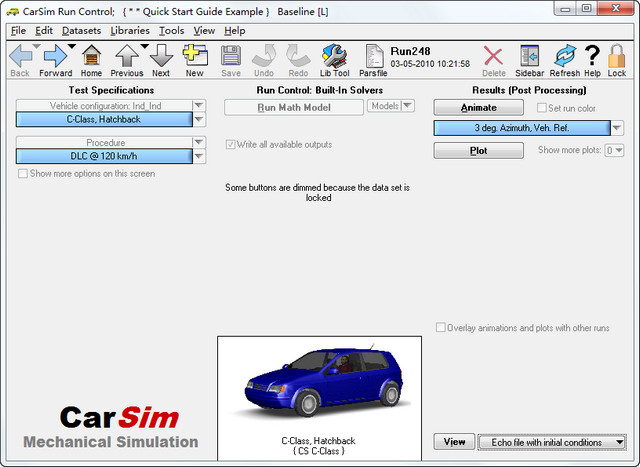Click the C-Class, Hatchback { CS C-Class } caption

(318, 446)
